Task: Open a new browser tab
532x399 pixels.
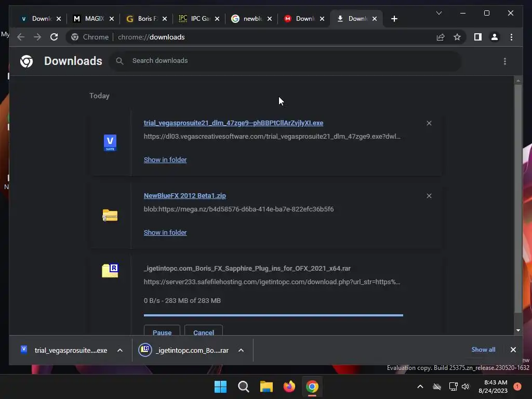Action: pyautogui.click(x=394, y=19)
